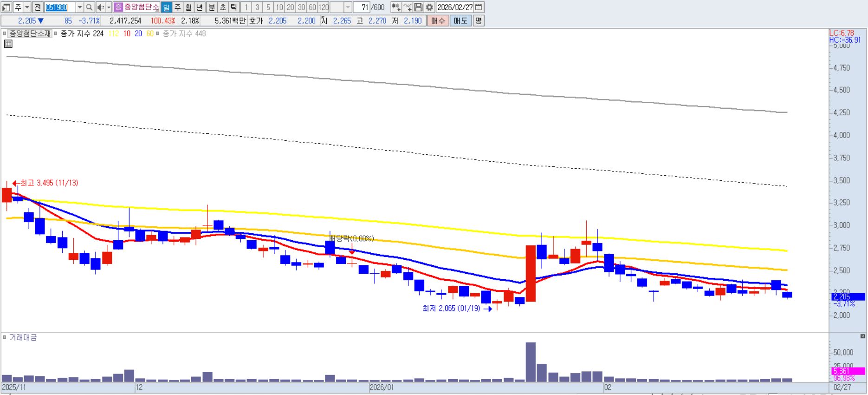Switch chart to 월 (monthly) period
Image resolution: width=868 pixels, height=395 pixels.
point(188,7)
